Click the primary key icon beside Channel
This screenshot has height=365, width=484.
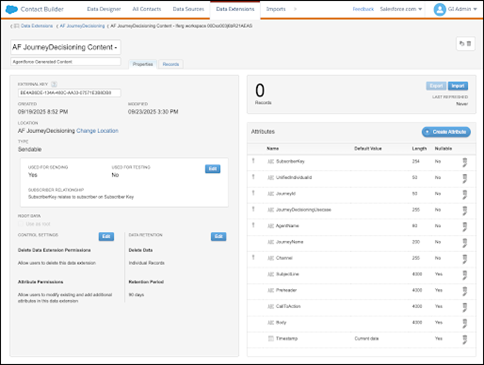pyautogui.click(x=253, y=258)
